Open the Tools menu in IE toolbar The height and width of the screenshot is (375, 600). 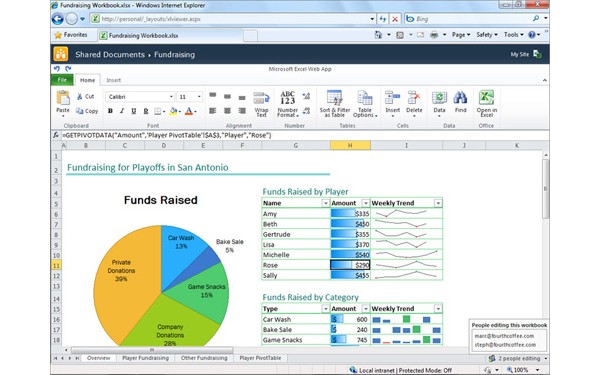pyautogui.click(x=513, y=35)
